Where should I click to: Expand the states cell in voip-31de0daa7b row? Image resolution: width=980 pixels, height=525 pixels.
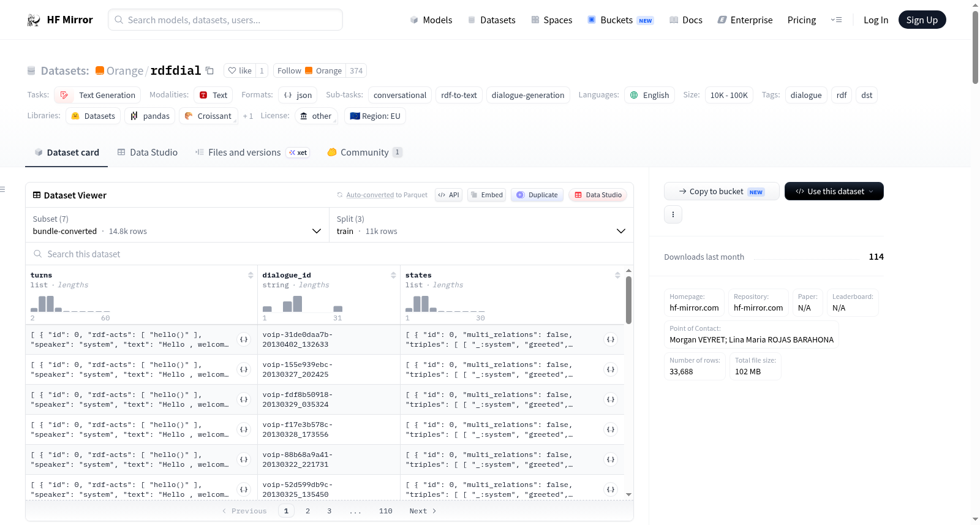[x=611, y=339]
